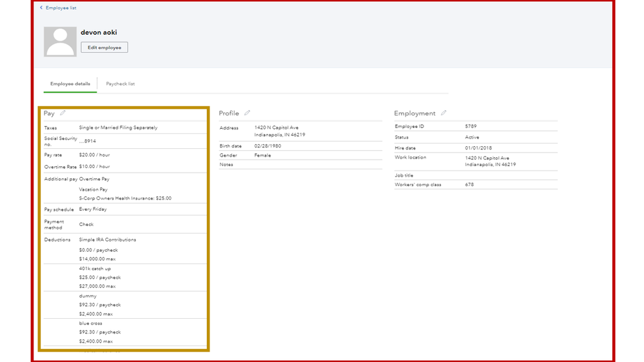
Task: Click the pencil icon beside Pay
Action: [x=63, y=113]
